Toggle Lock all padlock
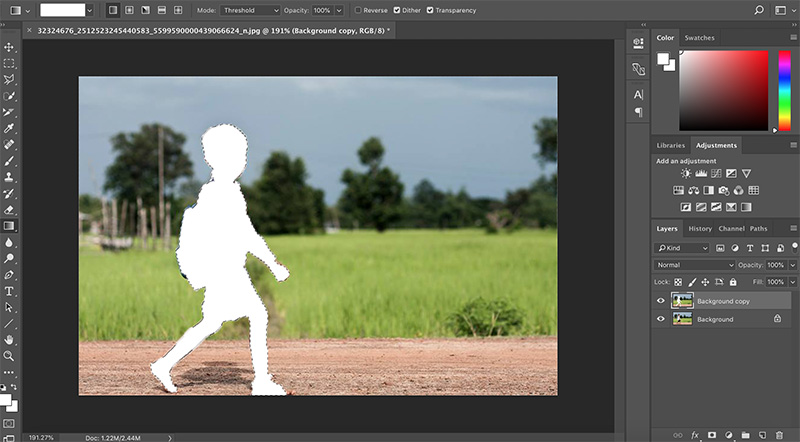This screenshot has width=800, height=442. pos(733,282)
